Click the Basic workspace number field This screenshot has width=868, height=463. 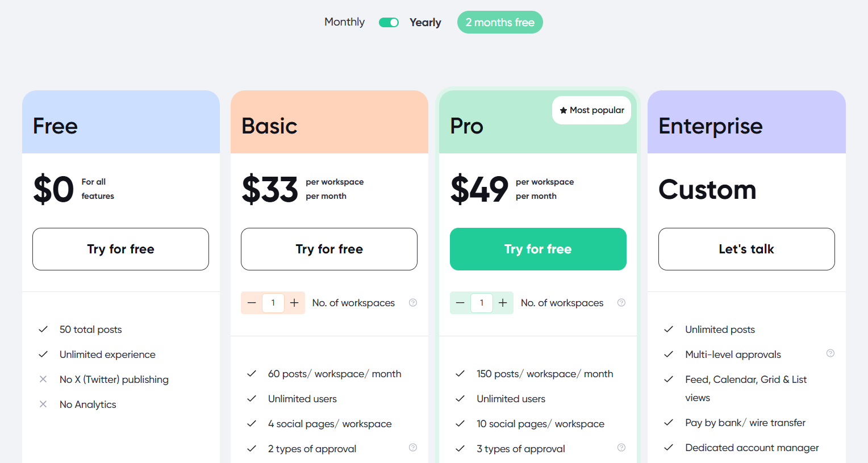tap(273, 303)
